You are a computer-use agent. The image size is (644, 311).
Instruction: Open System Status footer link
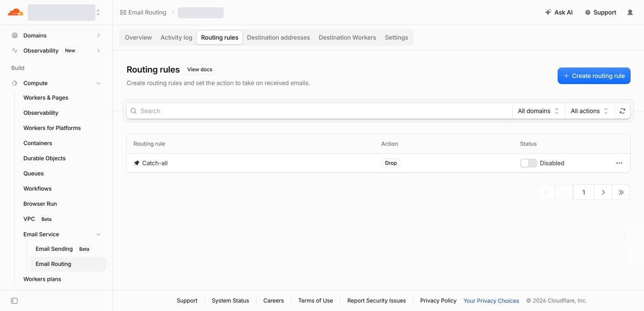[x=230, y=301]
